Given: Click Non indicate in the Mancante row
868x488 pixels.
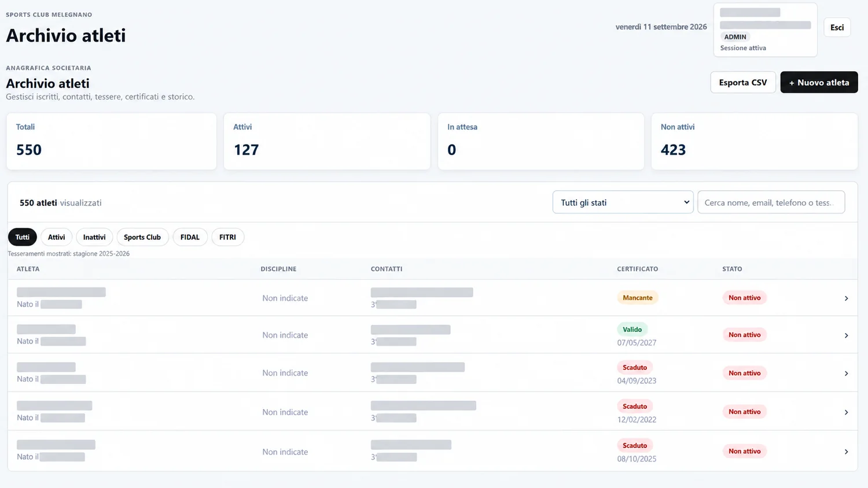Looking at the screenshot, I should 285,298.
